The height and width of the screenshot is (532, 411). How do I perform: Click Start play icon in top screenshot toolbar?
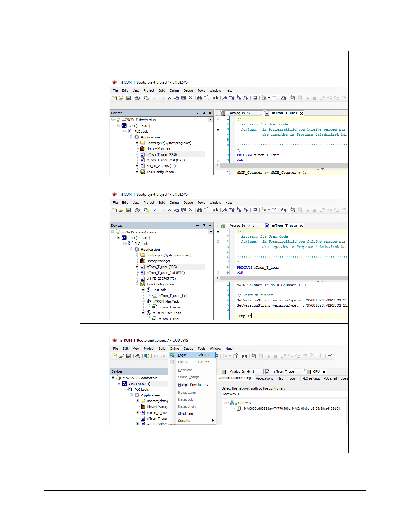[308, 98]
